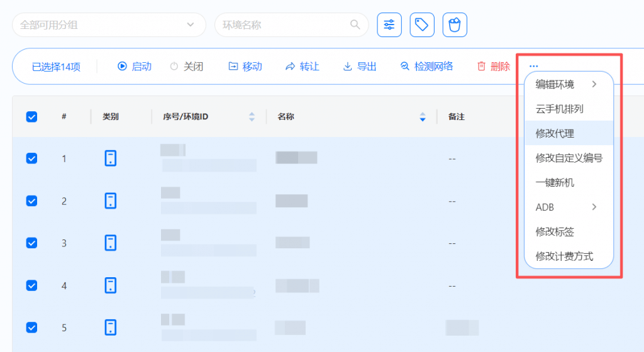Viewport: 644px width, 352px height.
Task: Uncheck the checkbox for row 4
Action: coord(31,285)
